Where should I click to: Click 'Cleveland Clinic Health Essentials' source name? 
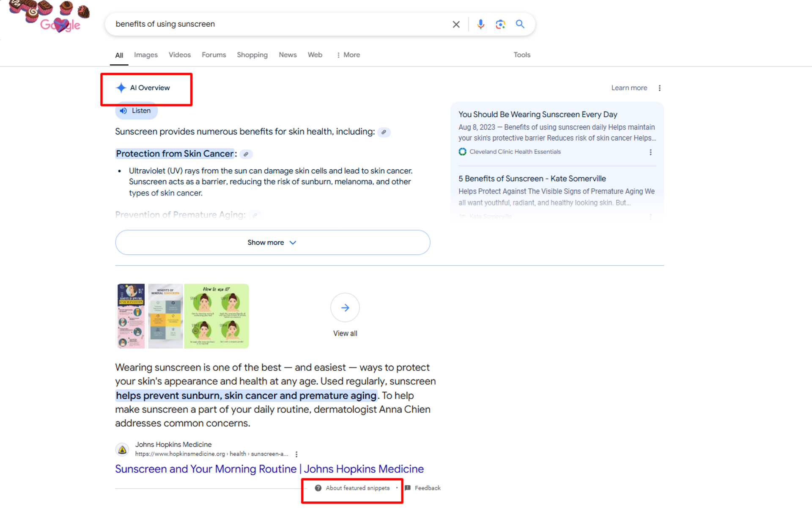(x=515, y=151)
